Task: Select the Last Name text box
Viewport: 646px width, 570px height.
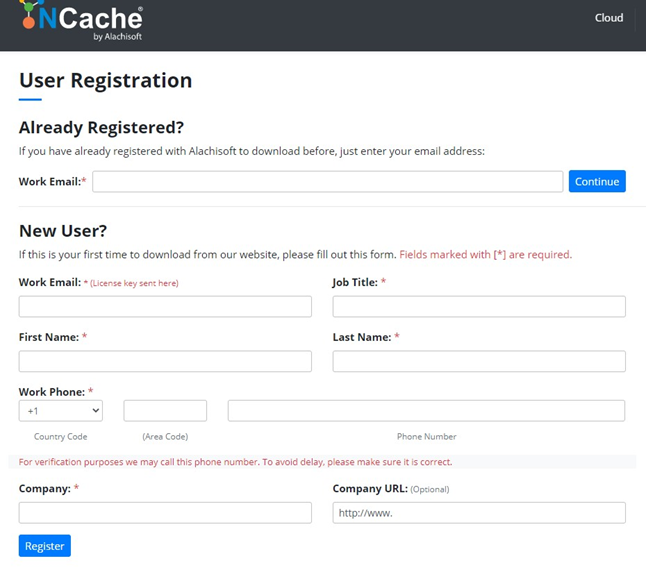Action: 479,361
